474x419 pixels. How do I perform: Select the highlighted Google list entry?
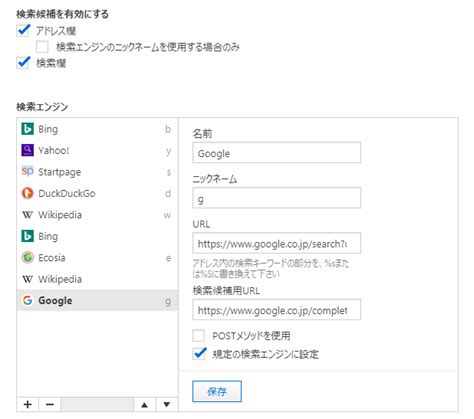coord(97,300)
